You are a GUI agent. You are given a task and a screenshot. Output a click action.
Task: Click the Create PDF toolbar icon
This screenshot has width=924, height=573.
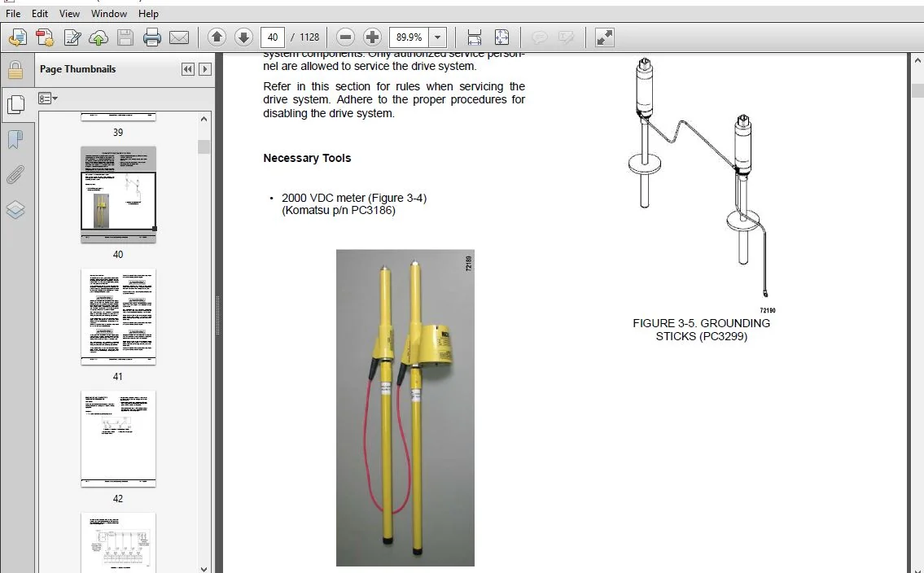point(45,37)
